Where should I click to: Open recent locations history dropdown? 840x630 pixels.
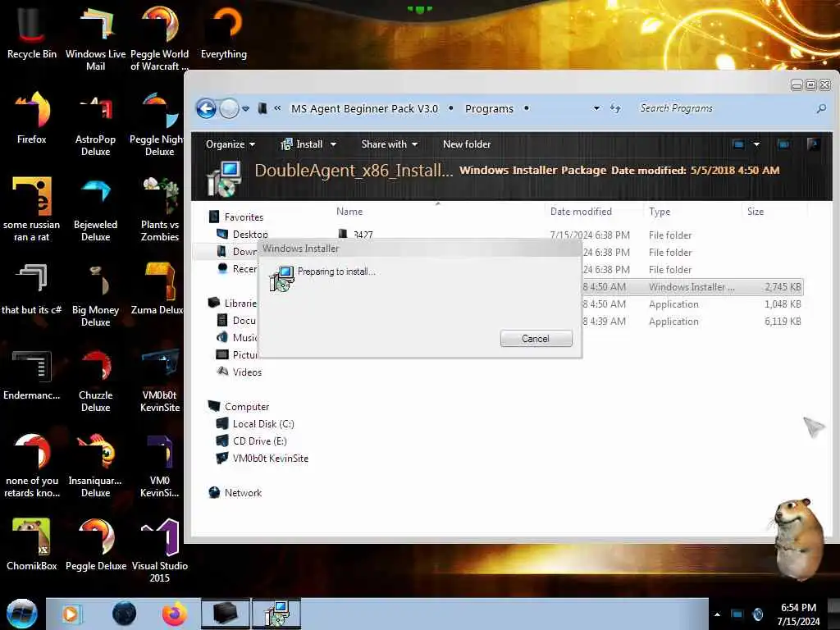(x=246, y=109)
